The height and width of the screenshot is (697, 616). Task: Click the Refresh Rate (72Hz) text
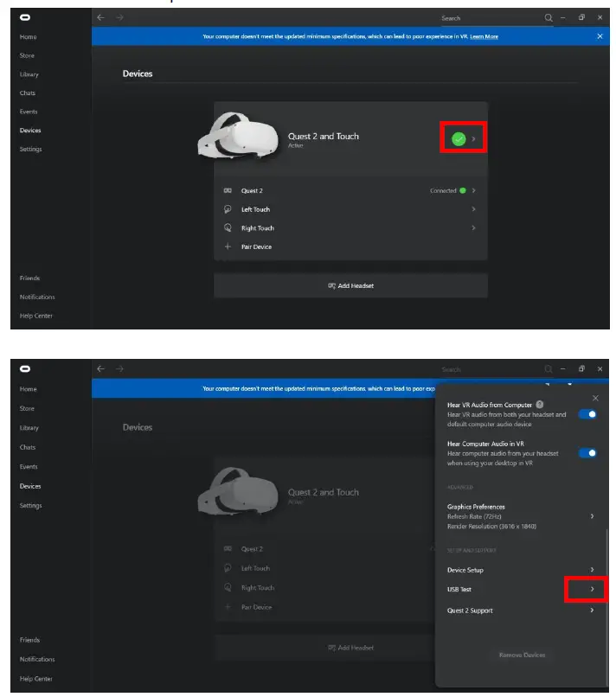(474, 516)
